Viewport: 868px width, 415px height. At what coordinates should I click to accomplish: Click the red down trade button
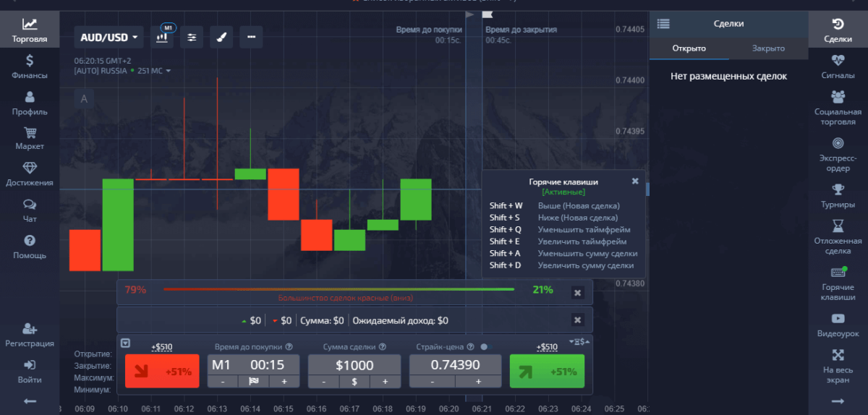[161, 372]
